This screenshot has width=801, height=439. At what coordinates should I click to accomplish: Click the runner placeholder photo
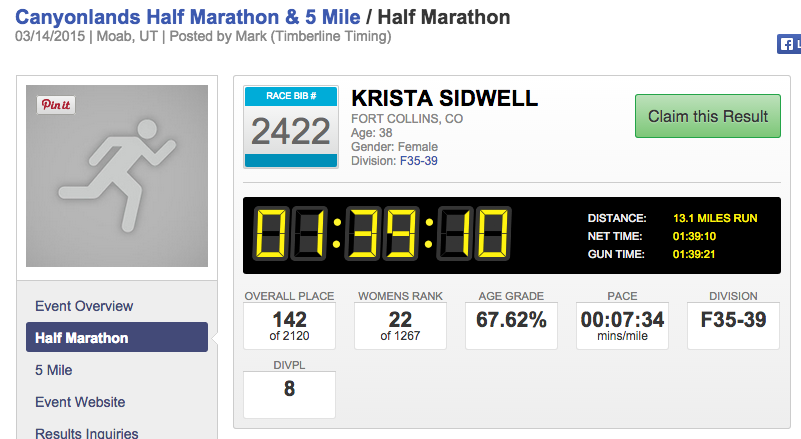[x=117, y=176]
